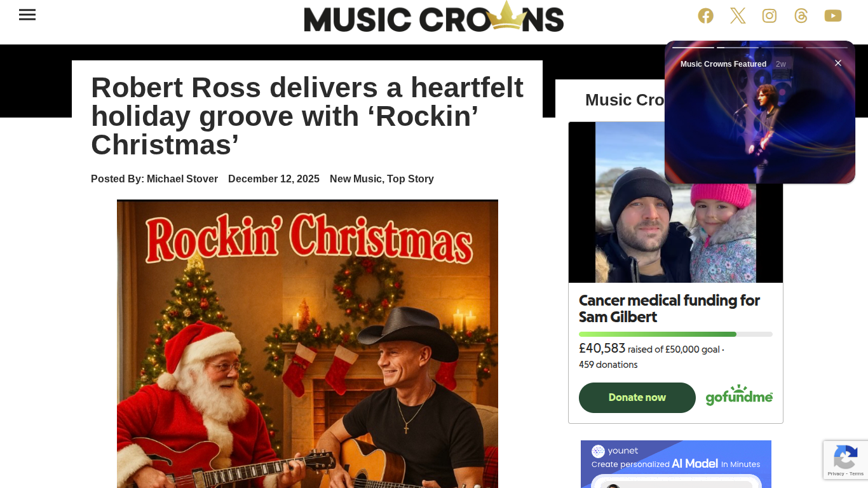Screen dimensions: 868x488
Task: Open the gofundme logo link
Action: 739,395
